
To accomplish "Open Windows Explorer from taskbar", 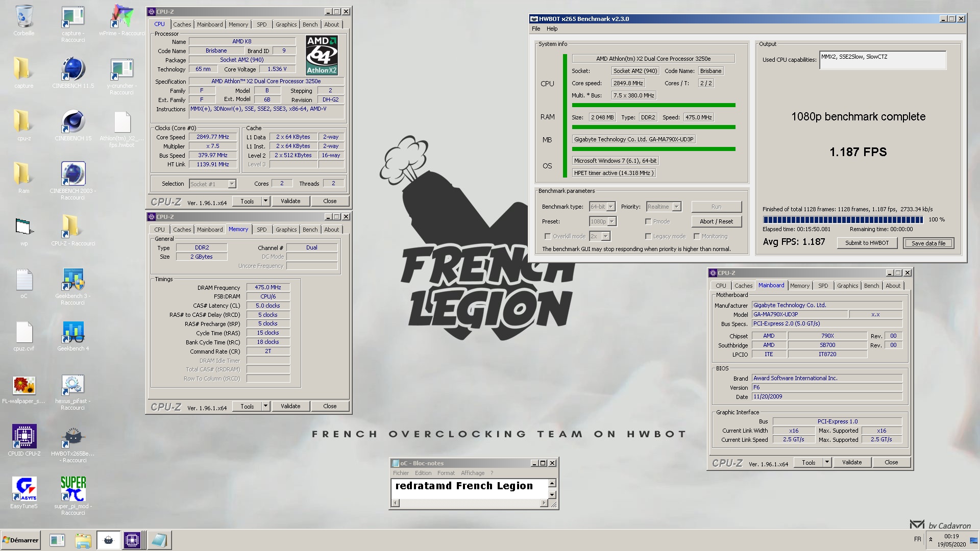I will pos(83,540).
